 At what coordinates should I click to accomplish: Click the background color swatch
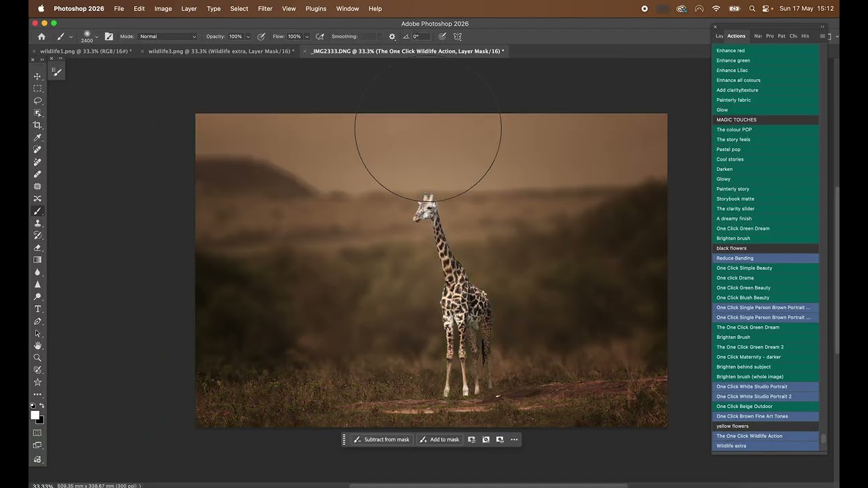(x=41, y=421)
